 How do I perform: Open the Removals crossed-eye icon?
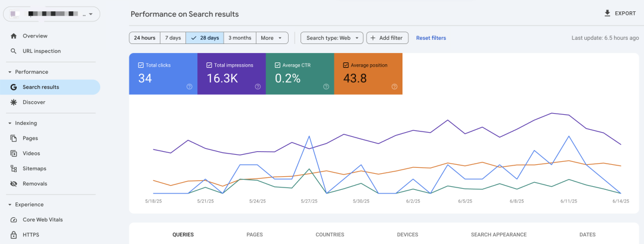[x=14, y=184]
